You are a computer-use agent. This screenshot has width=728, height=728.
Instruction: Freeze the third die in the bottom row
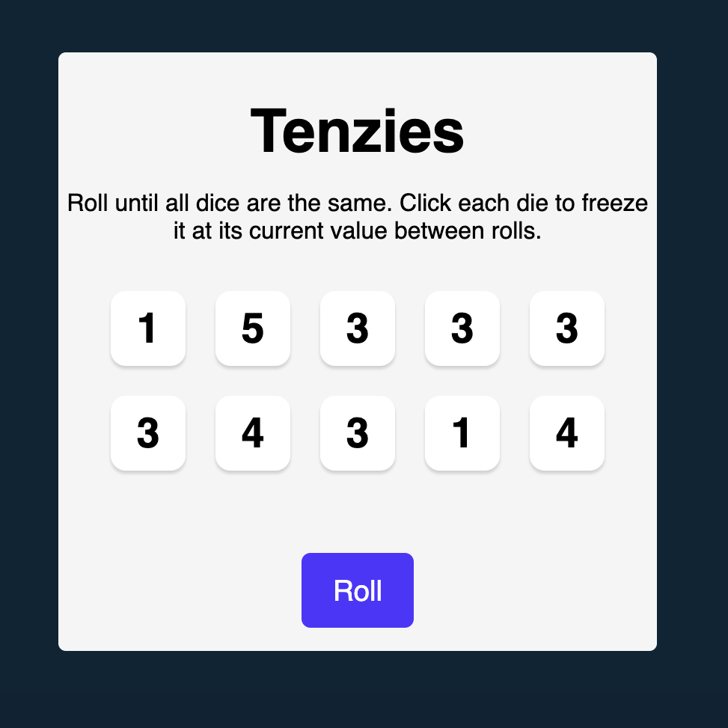pos(358,433)
